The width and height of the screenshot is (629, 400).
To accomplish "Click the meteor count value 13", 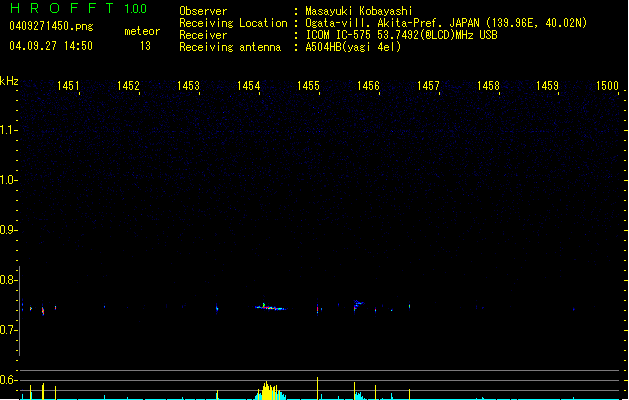I will tap(145, 46).
